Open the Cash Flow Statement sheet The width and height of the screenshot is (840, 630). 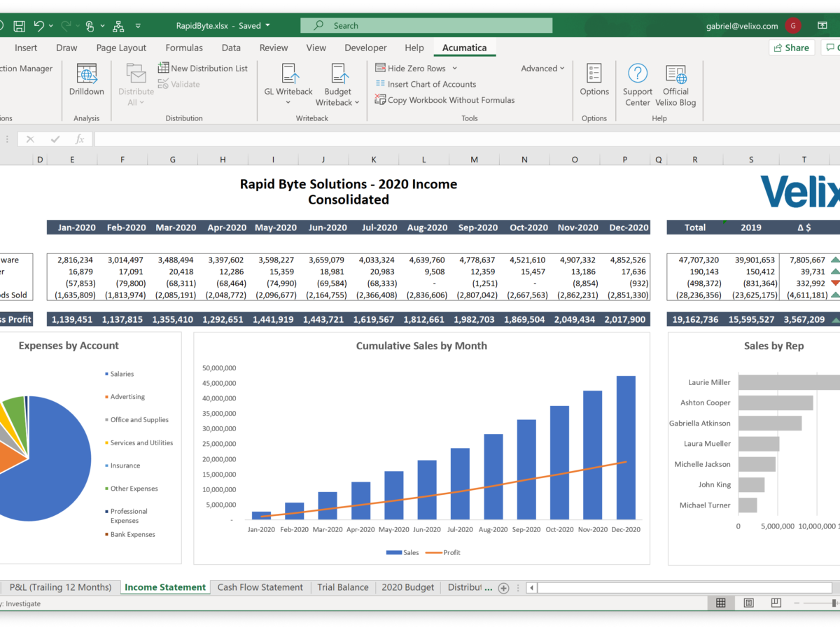point(260,587)
